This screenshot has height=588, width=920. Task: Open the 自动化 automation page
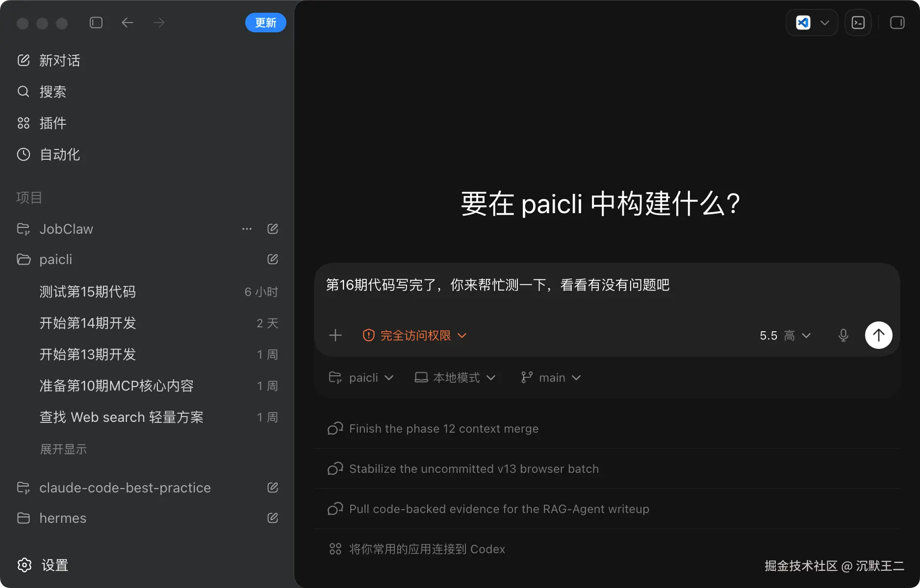tap(49, 154)
